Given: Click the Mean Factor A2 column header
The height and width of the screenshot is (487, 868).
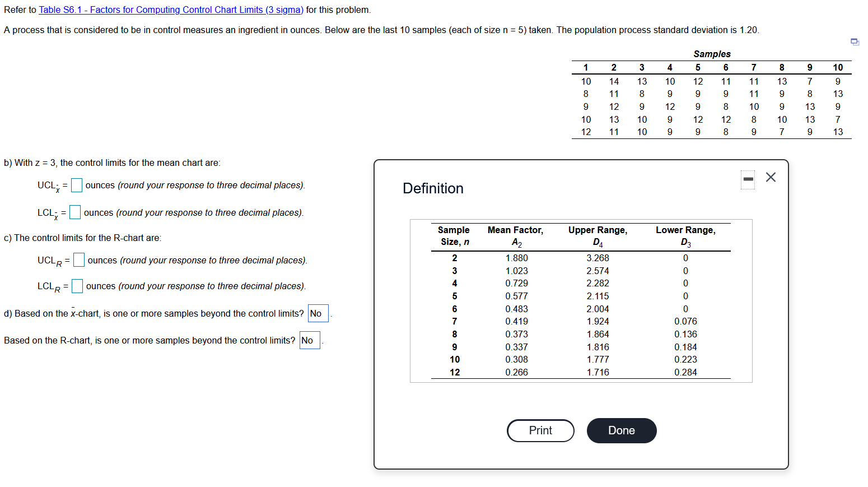Looking at the screenshot, I should click(515, 235).
